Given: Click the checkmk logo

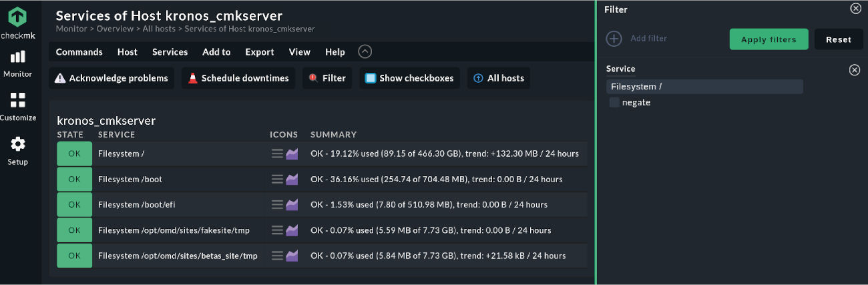Looking at the screenshot, I should (18, 22).
